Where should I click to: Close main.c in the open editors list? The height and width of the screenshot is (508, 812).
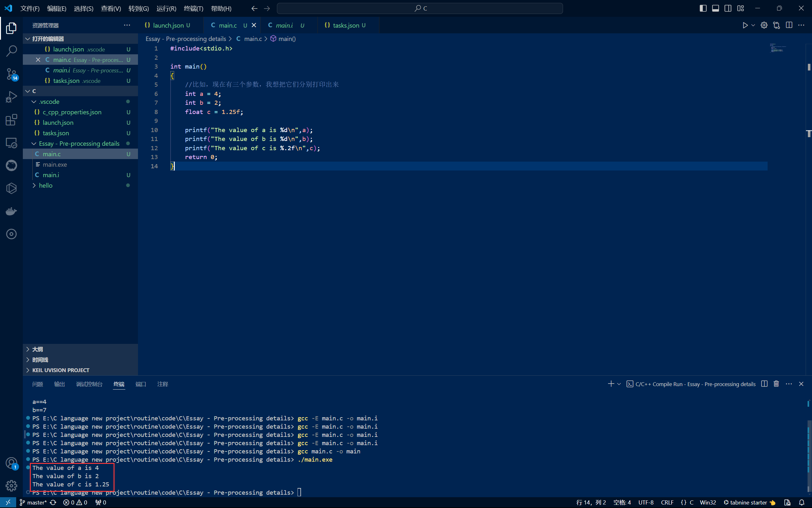(38, 60)
